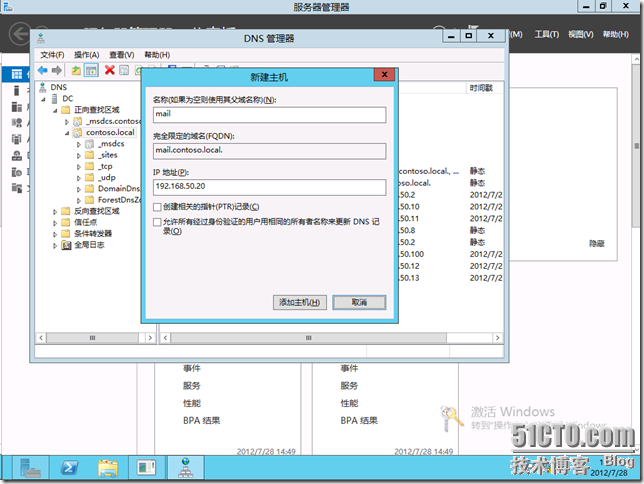Screen dimensions: 644x484
Task: Click the tree pane scroll-right arrow
Action: [150, 338]
